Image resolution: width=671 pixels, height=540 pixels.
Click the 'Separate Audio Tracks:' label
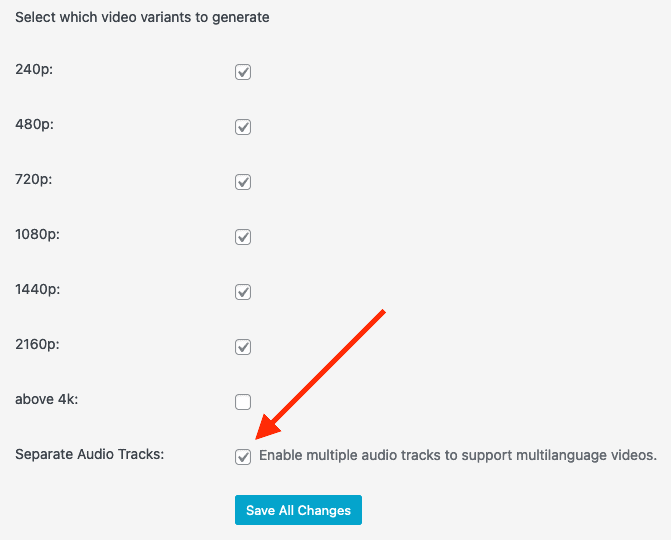click(89, 454)
